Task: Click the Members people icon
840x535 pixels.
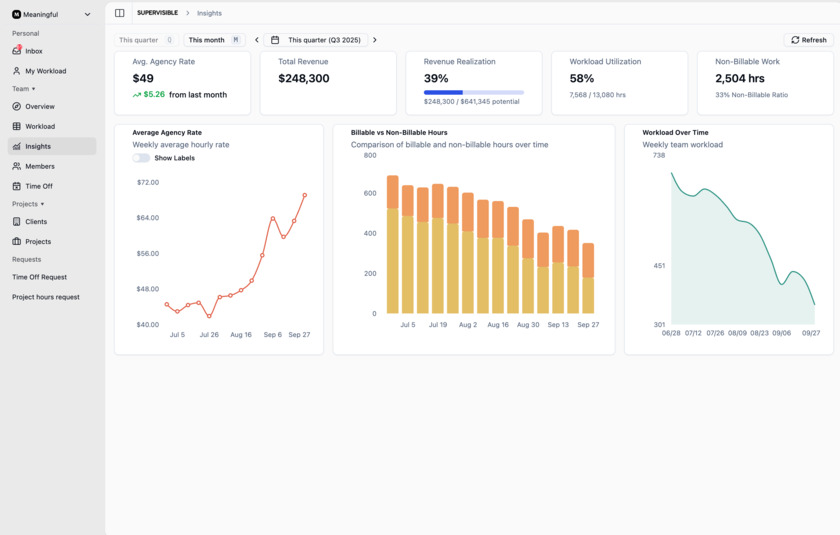Action: coord(17,166)
